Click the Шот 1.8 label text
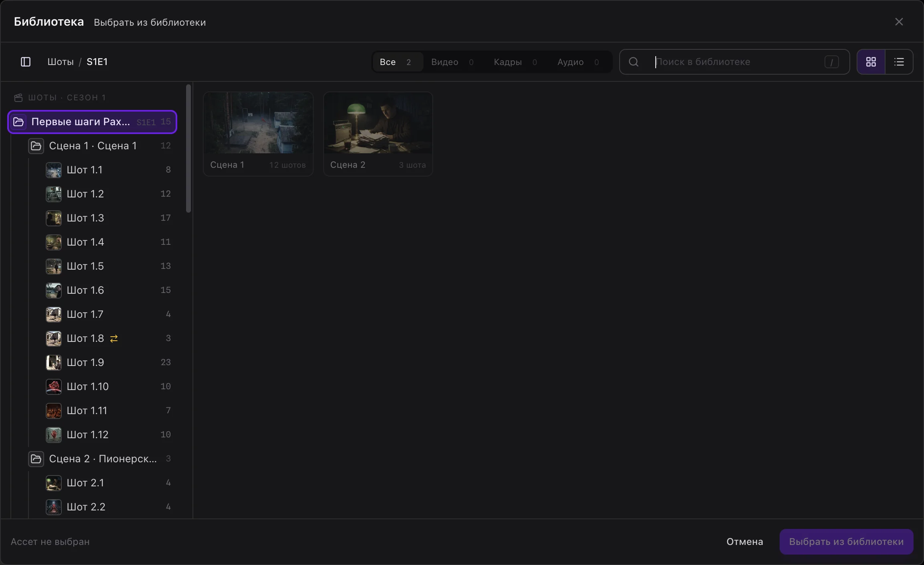The width and height of the screenshot is (924, 565). point(85,338)
